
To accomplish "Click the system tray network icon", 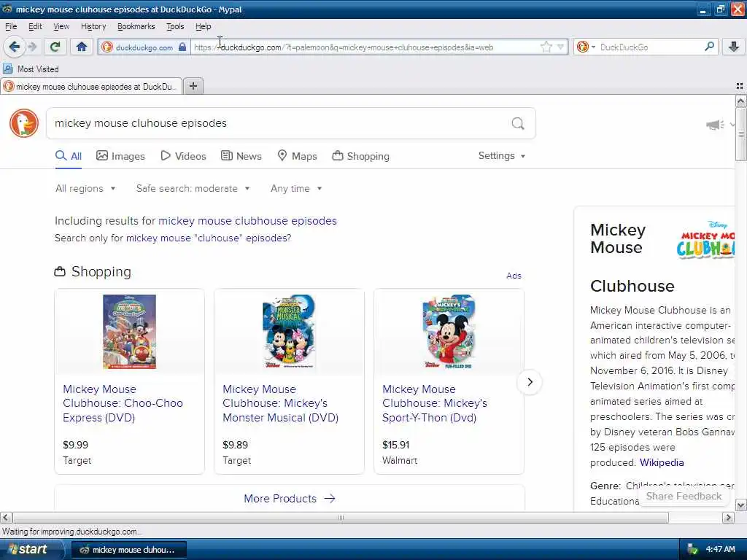I will click(x=692, y=550).
